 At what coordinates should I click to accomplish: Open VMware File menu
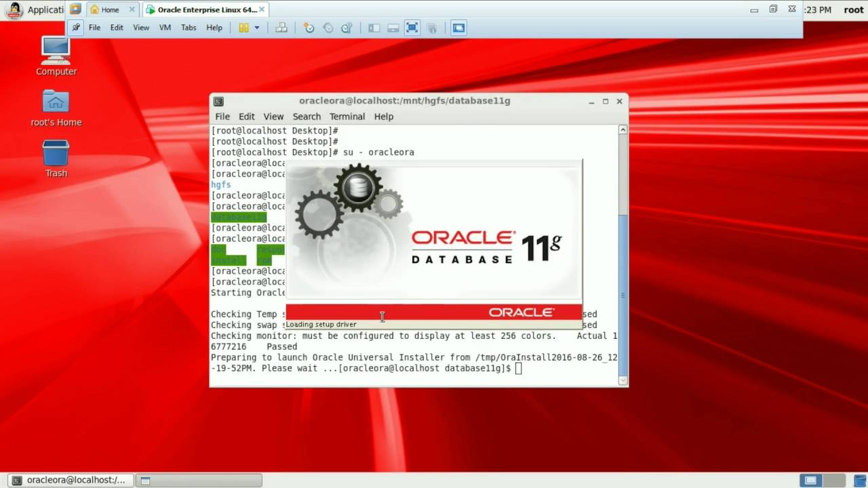[94, 28]
